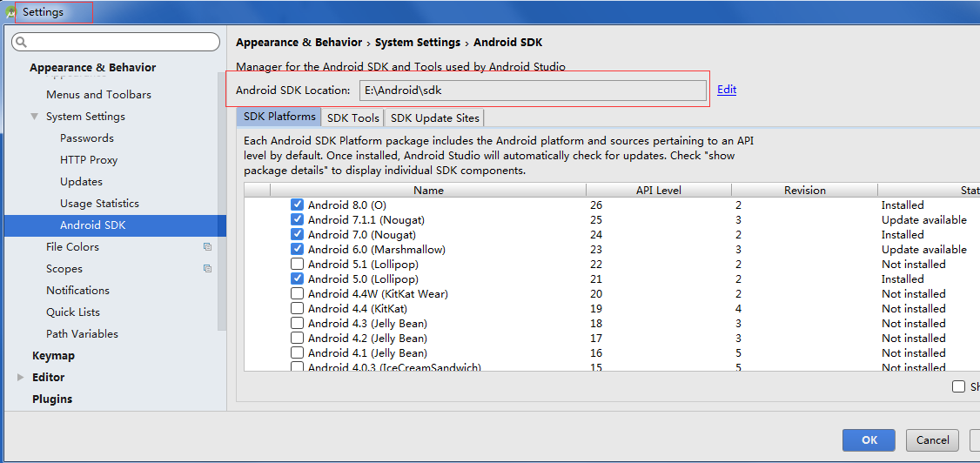Switch to the SDK Platforms tab
The width and height of the screenshot is (980, 463).
(279, 117)
